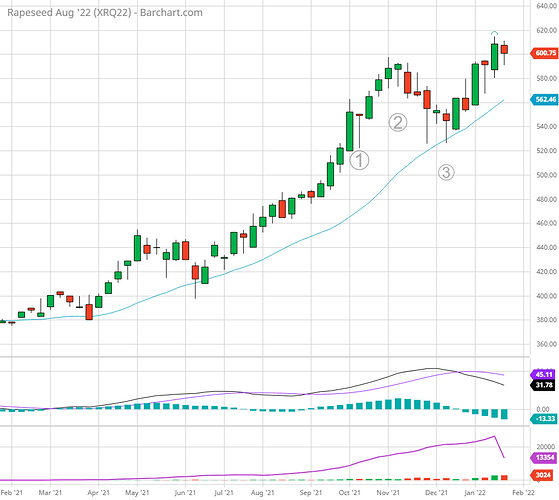The width and height of the screenshot is (559, 500).
Task: Click the 500.00 price axis label
Action: coord(547,175)
